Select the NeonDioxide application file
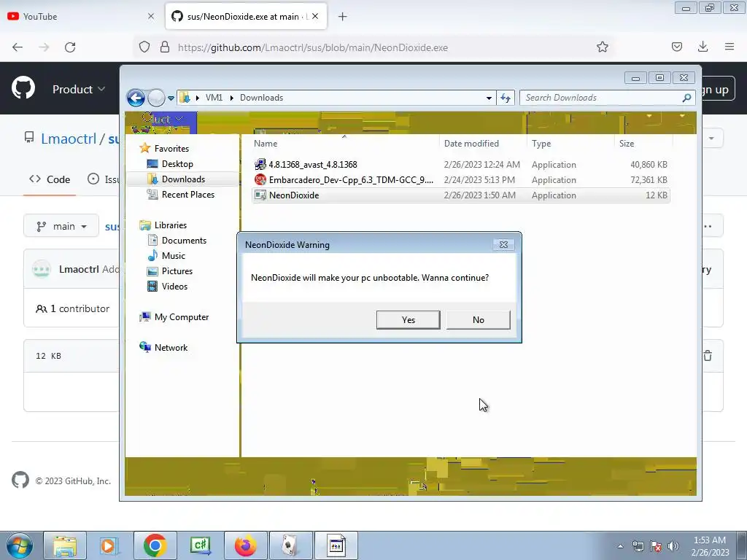Screen dimensions: 747x560 pos(461,195)
